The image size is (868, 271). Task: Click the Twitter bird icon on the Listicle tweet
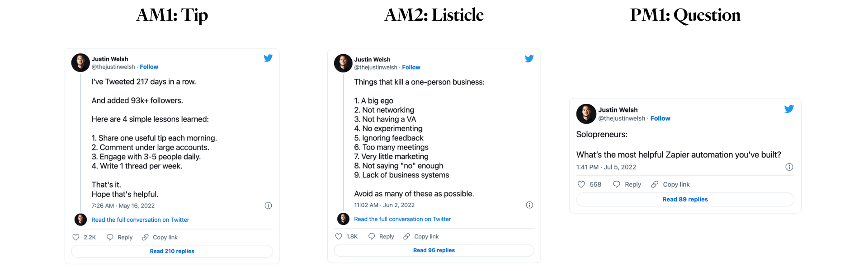click(529, 58)
